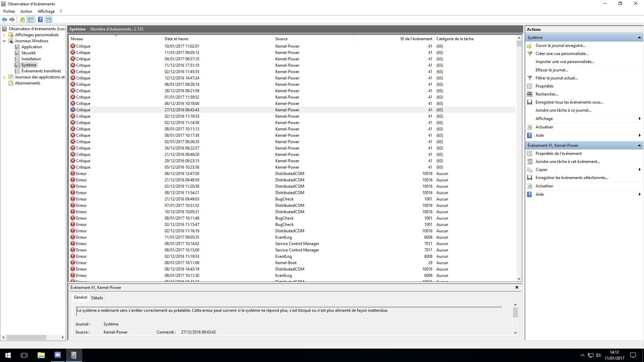The height and width of the screenshot is (362, 644).
Task: Select the Sécurité log in tree
Action: click(x=28, y=53)
